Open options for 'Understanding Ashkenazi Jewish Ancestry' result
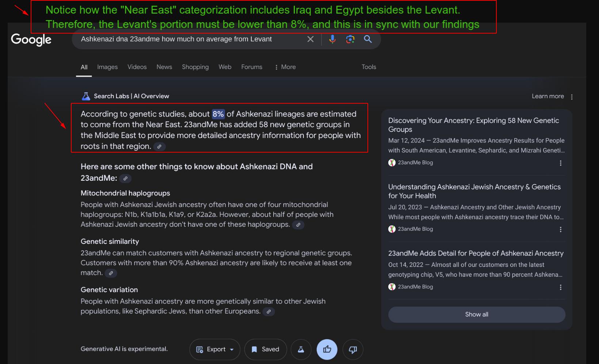This screenshot has height=364, width=599. 561,229
